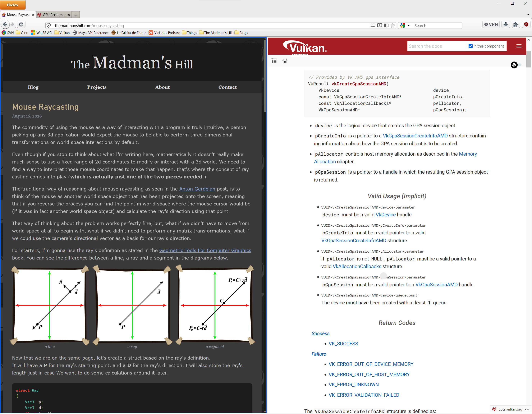
Task: Reload the current page
Action: click(x=21, y=24)
